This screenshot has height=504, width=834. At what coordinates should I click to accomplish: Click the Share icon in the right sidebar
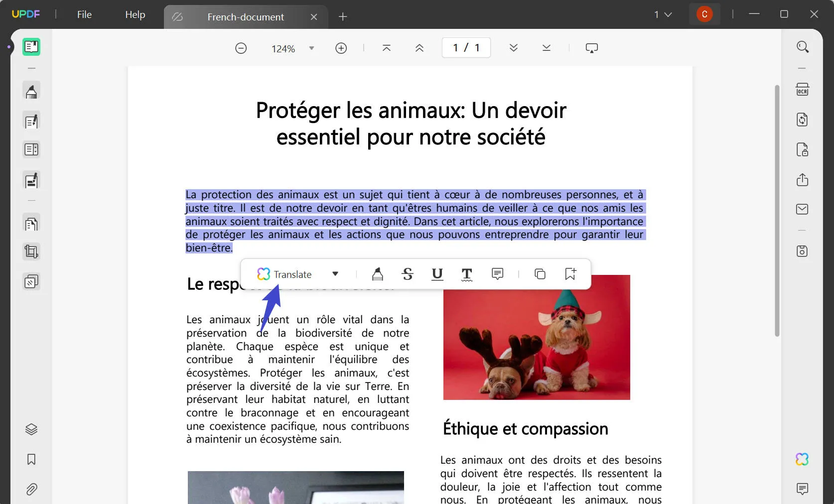802,180
